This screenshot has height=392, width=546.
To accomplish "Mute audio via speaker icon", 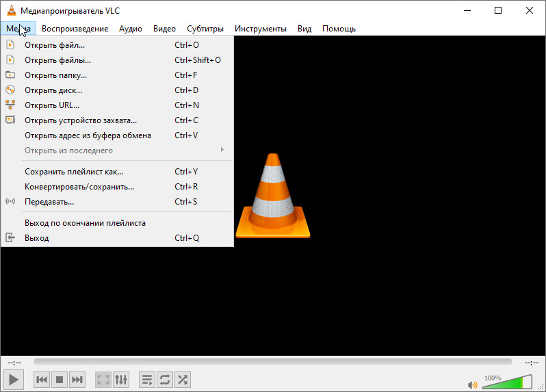I will click(x=472, y=384).
